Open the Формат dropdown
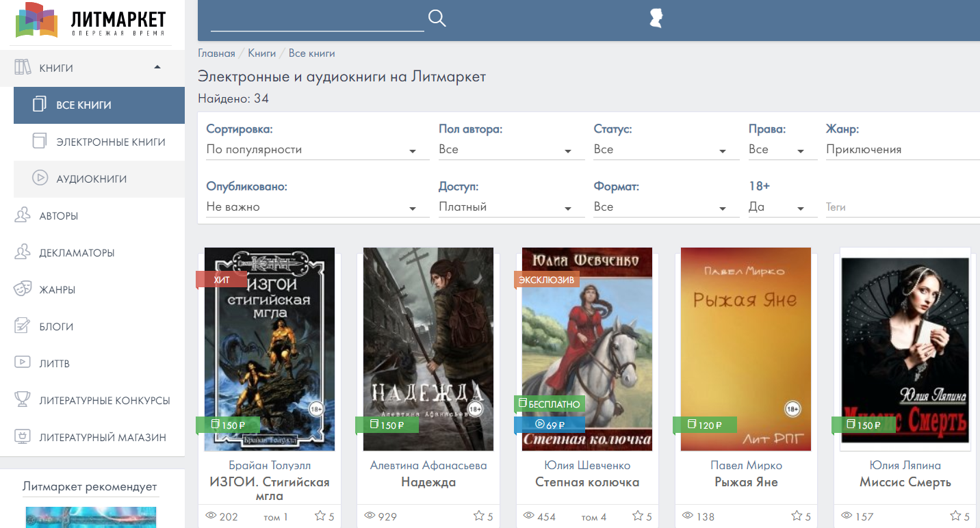The height and width of the screenshot is (528, 980). click(x=667, y=207)
